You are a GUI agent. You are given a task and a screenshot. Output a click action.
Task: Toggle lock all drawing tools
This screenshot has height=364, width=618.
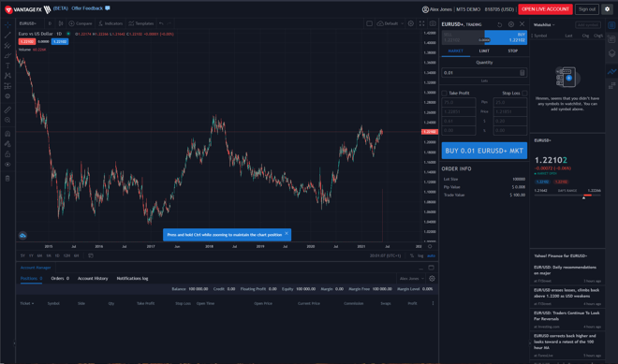tap(7, 154)
